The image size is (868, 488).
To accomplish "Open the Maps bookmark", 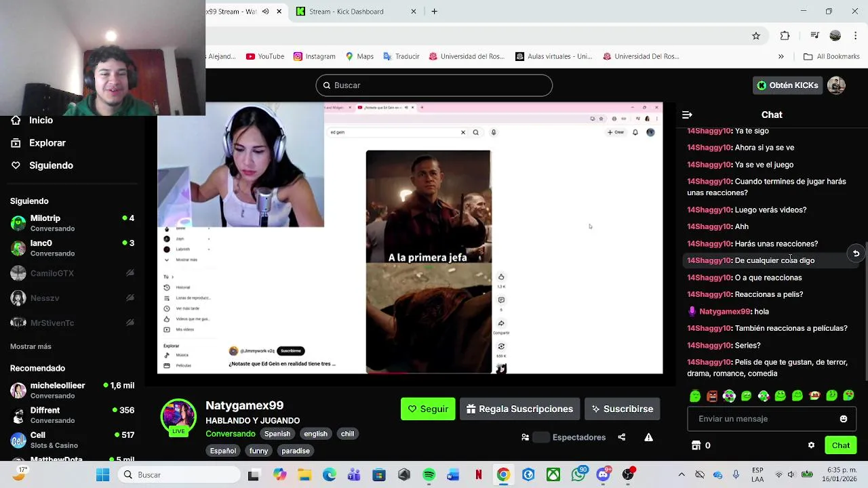I will (x=359, y=56).
